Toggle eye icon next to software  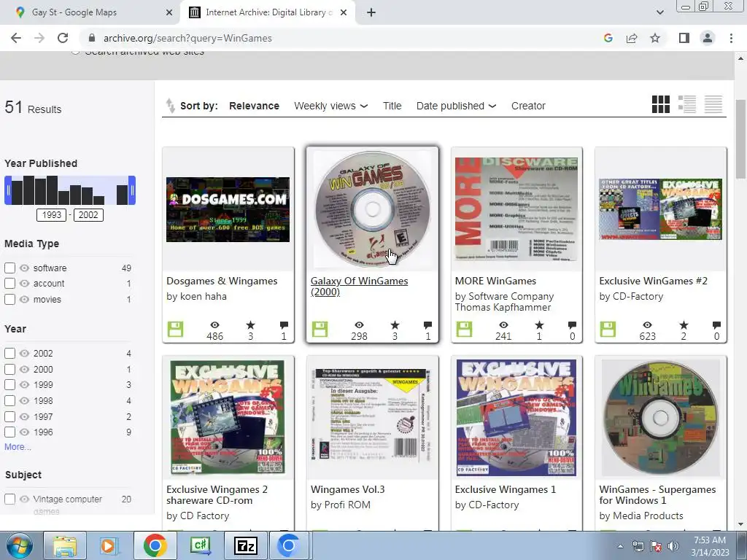click(24, 268)
